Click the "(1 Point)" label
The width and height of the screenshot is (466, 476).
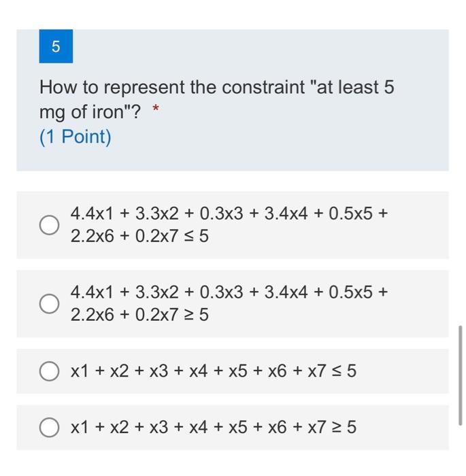76,137
